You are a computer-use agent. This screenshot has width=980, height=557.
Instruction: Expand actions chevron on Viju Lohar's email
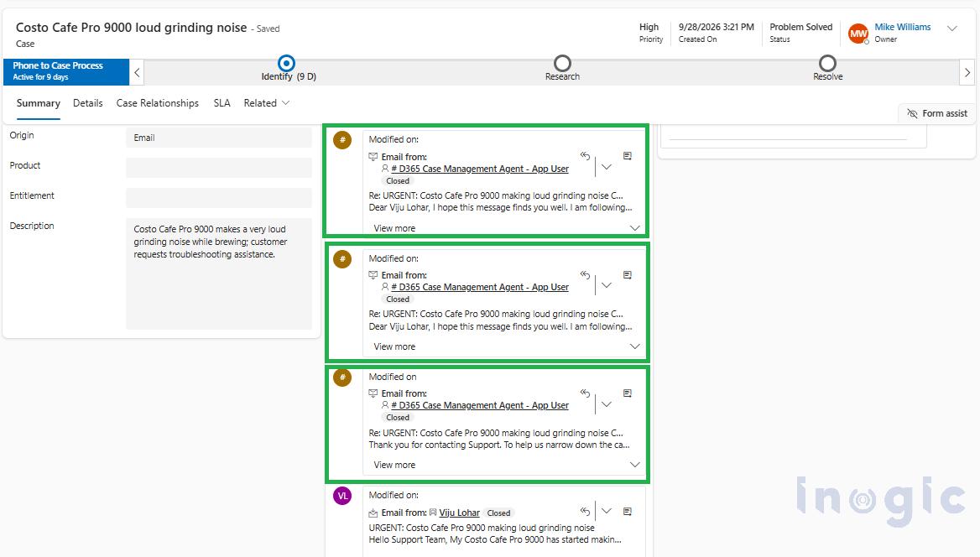point(607,511)
